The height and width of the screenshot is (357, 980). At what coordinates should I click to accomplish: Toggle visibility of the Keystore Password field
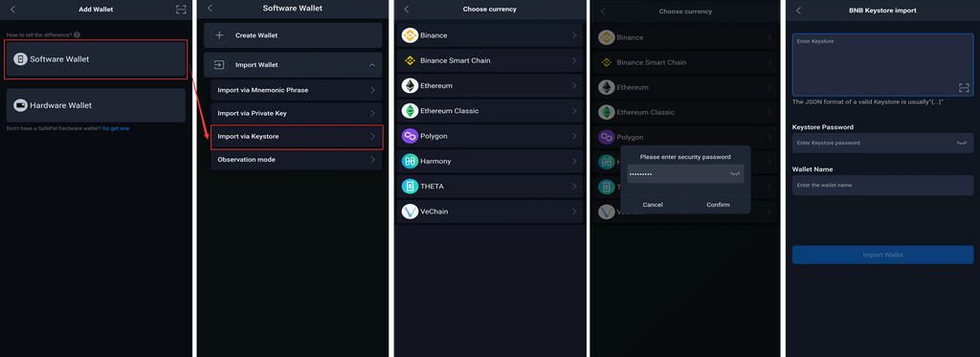962,143
